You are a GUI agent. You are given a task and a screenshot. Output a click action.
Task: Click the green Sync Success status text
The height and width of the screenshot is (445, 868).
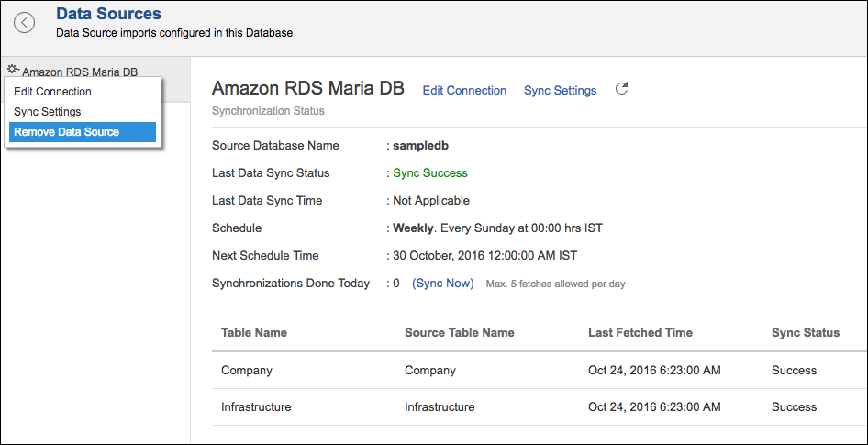pyautogui.click(x=430, y=173)
